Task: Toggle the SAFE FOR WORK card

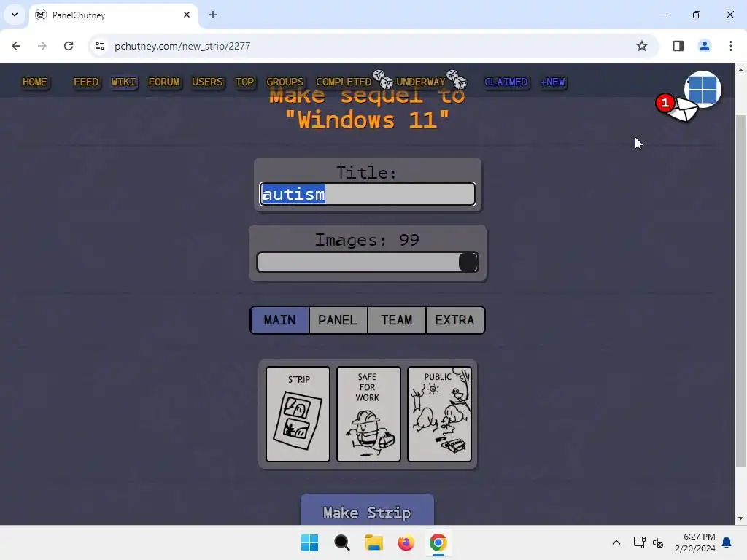Action: pos(368,414)
